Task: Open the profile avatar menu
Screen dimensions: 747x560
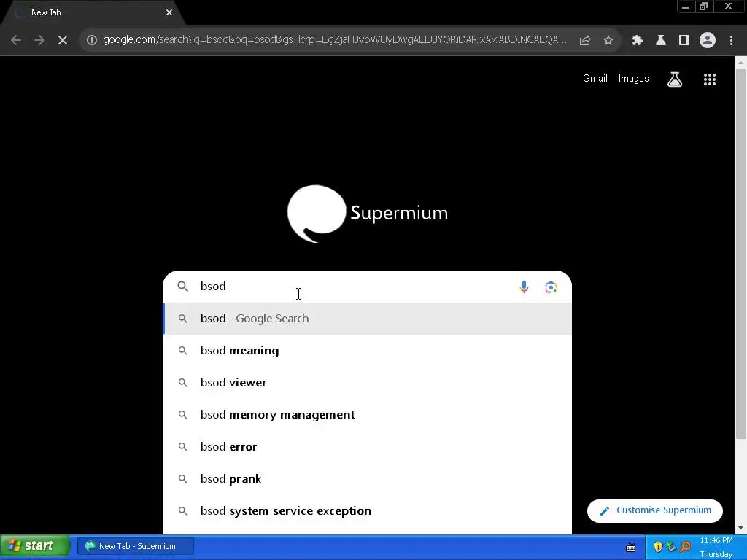Action: [x=708, y=41]
